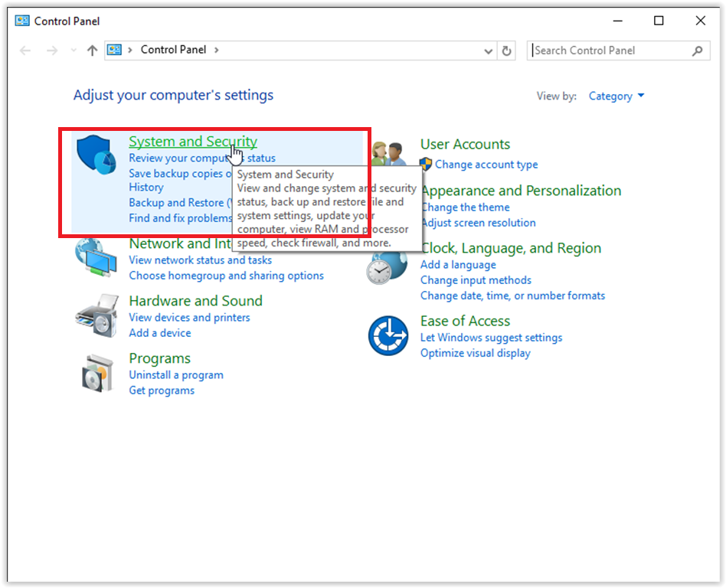
Task: Open System and Security heading link
Action: coord(193,141)
